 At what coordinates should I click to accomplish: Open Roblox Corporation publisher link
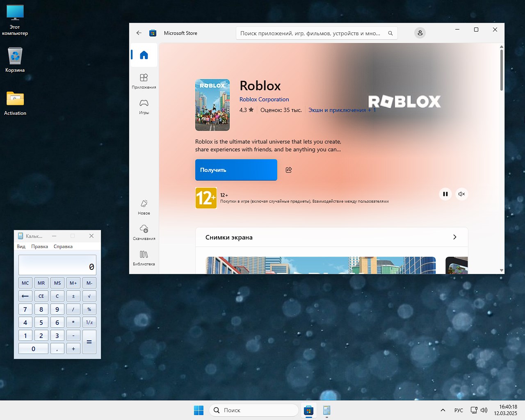[264, 99]
